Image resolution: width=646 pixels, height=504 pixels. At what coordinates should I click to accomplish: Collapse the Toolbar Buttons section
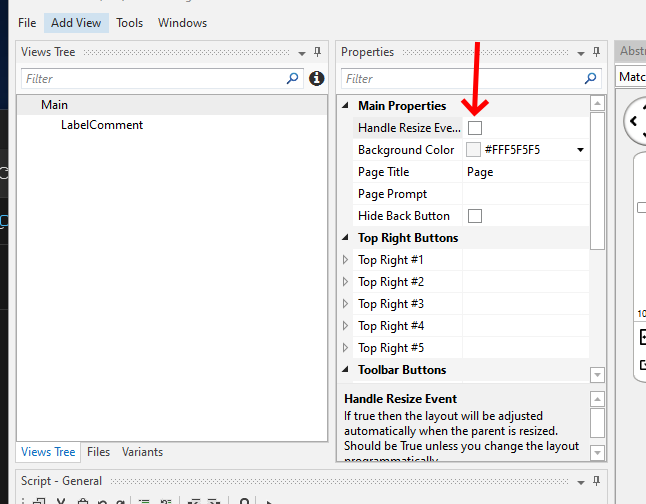click(345, 369)
